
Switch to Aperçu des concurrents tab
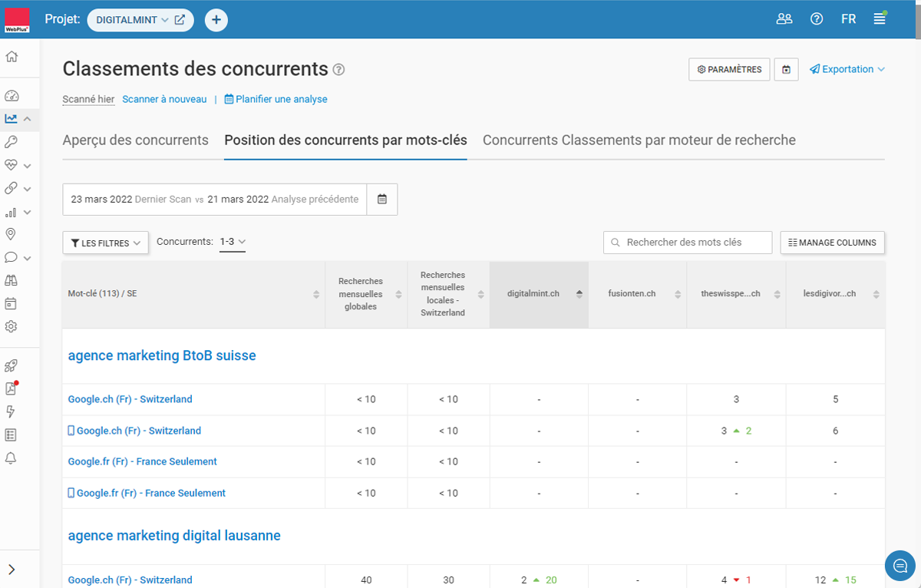click(135, 140)
